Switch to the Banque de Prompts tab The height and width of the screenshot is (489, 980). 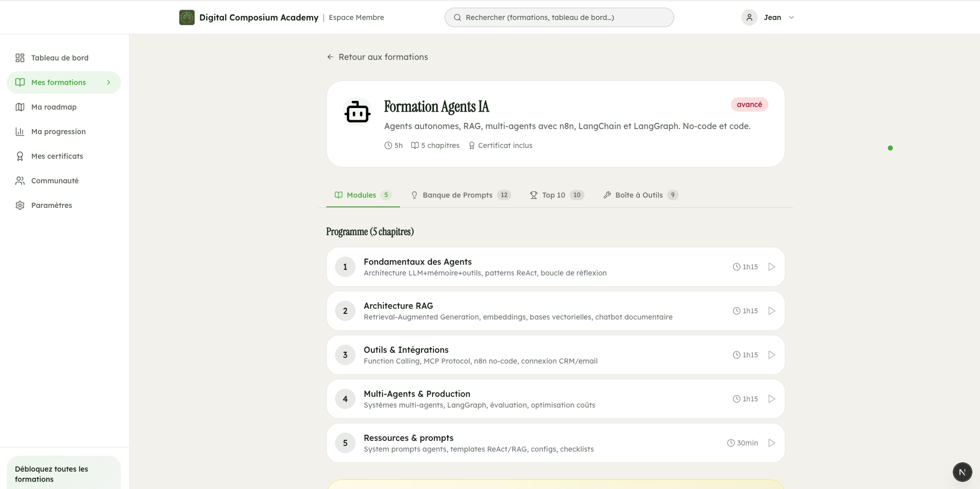tap(457, 195)
